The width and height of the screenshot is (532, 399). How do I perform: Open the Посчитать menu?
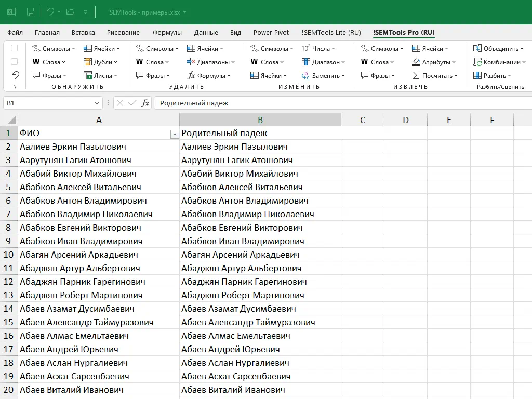[435, 76]
